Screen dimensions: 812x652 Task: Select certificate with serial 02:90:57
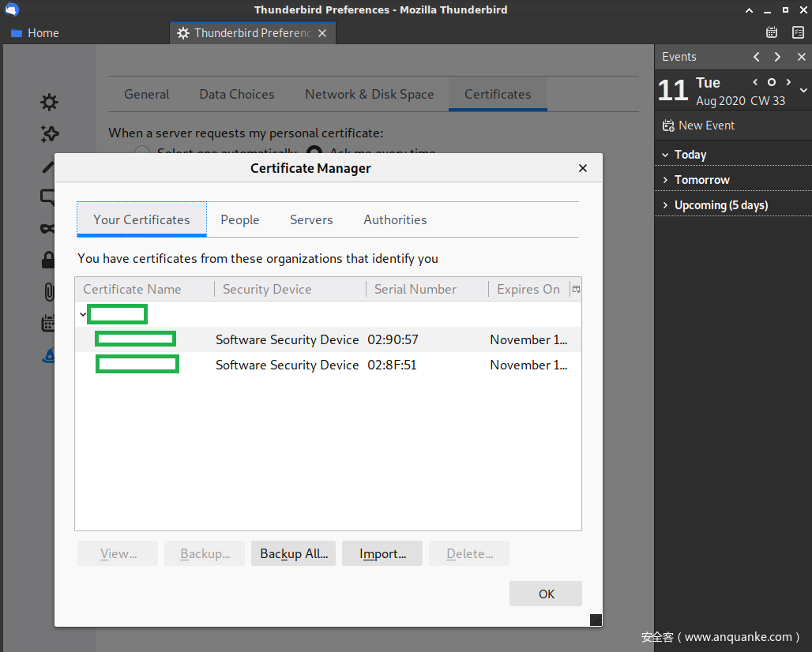[329, 339]
